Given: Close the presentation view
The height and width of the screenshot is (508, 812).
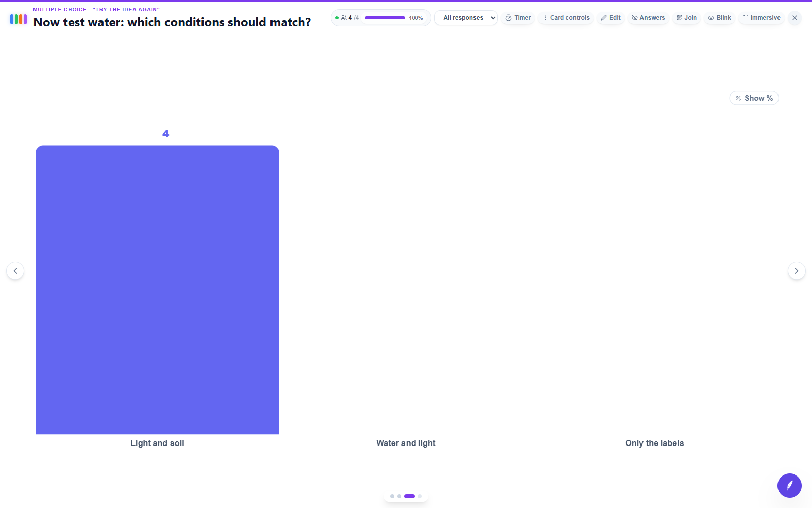Looking at the screenshot, I should tap(795, 18).
